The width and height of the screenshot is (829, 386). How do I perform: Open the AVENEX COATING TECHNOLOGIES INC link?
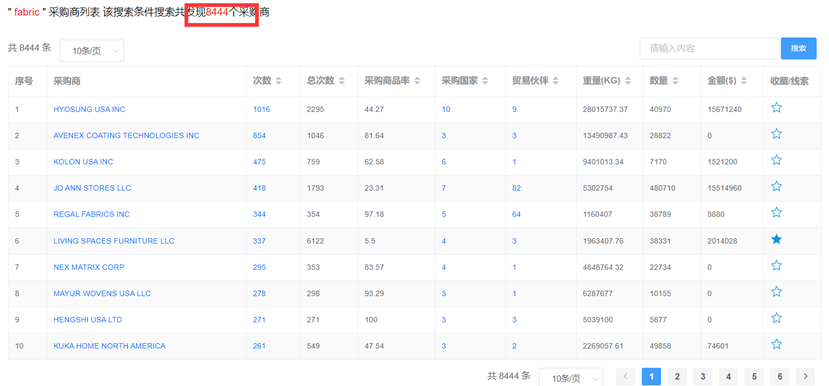click(x=126, y=135)
